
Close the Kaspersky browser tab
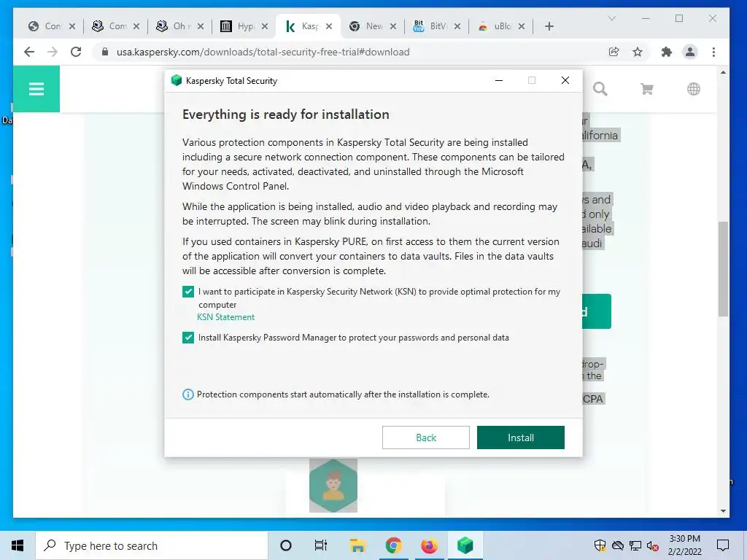tap(329, 26)
